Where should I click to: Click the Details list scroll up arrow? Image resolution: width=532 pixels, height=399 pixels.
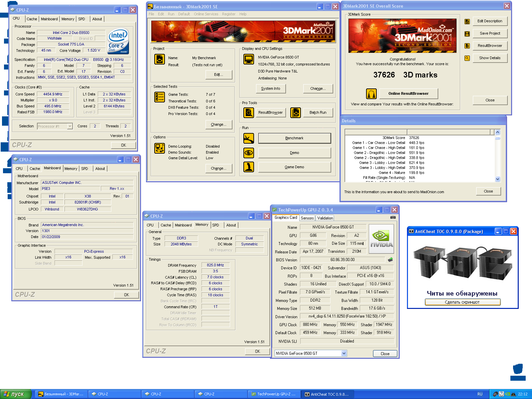pyautogui.click(x=497, y=132)
